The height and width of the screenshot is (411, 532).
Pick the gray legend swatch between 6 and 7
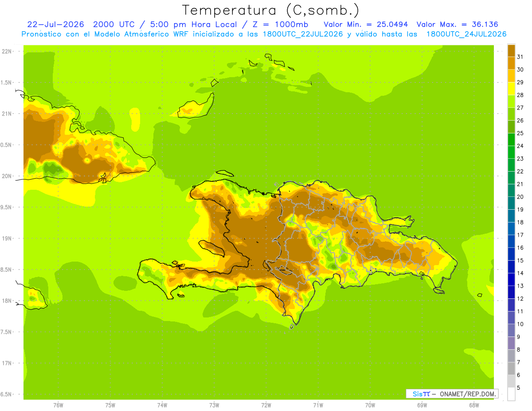(511, 368)
